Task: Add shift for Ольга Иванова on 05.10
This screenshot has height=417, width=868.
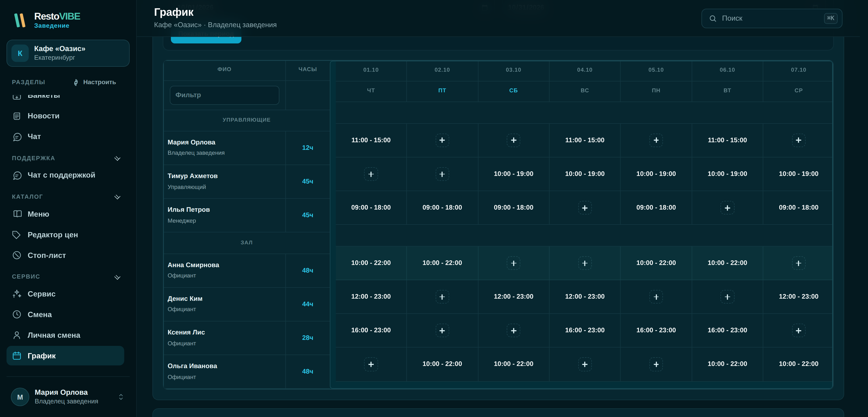Action: coord(656,364)
